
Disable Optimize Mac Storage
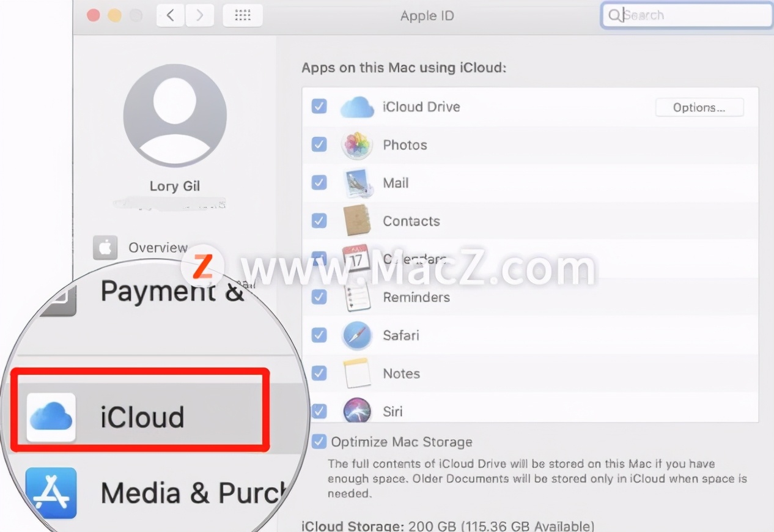pos(319,441)
